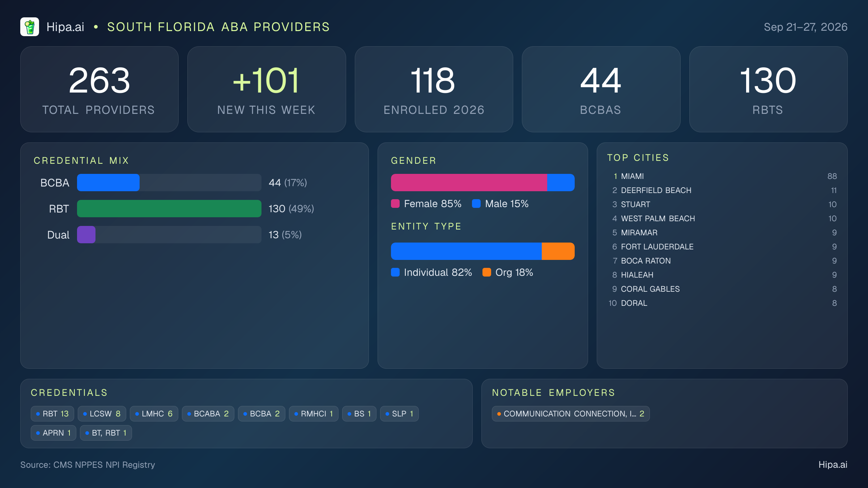Select the DORAL city row
Image resolution: width=868 pixels, height=488 pixels.
coord(722,303)
